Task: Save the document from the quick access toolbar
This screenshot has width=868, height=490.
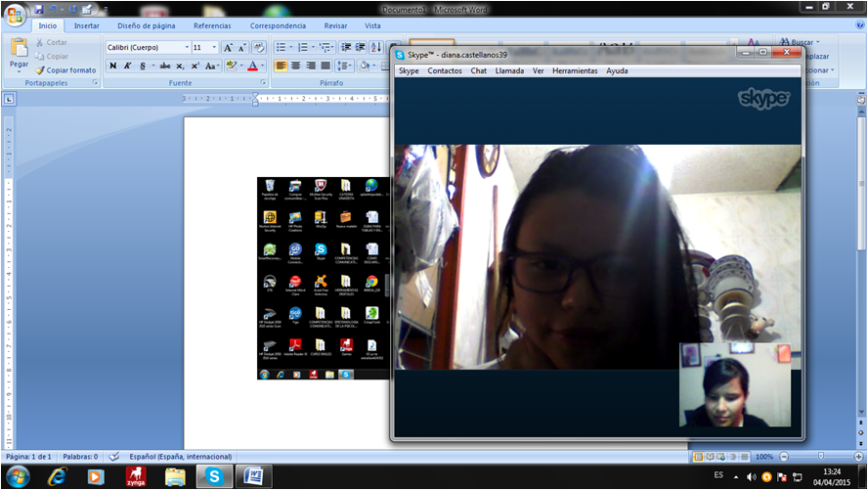Action: tap(39, 9)
